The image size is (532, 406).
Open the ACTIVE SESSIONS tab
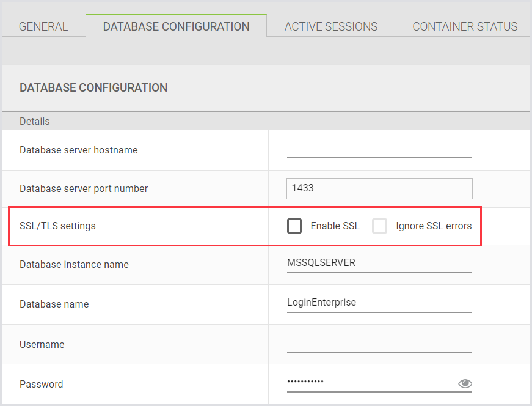pos(330,26)
